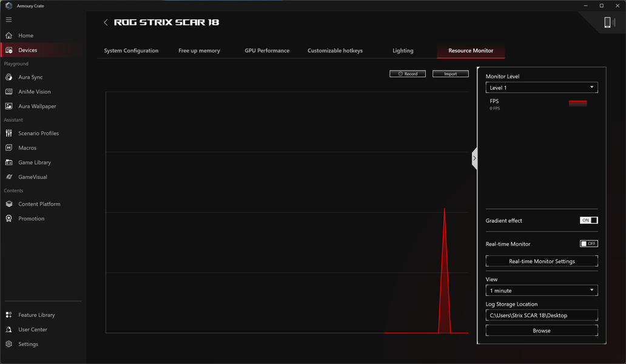Viewport: 626px width, 364px height.
Task: Click the AniMe Vision icon
Action: pos(8,92)
